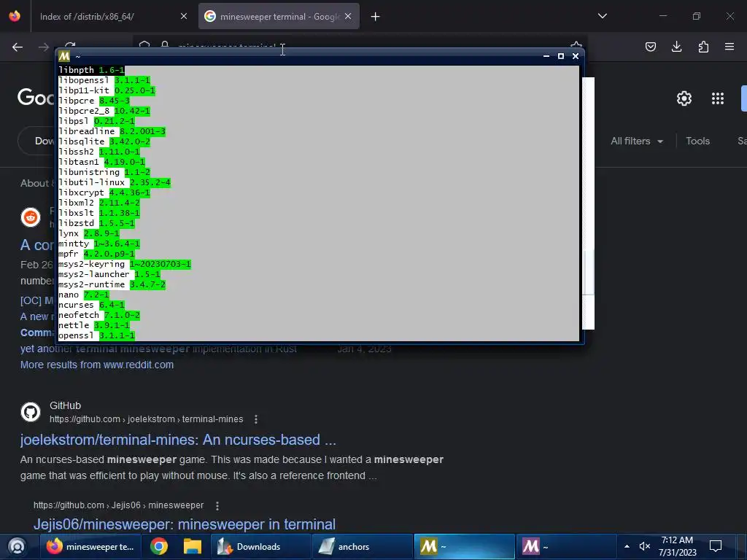Screen dimensions: 747x560
Task: Click the terminal line mintty 1~3.6.4-1
Action: point(99,244)
